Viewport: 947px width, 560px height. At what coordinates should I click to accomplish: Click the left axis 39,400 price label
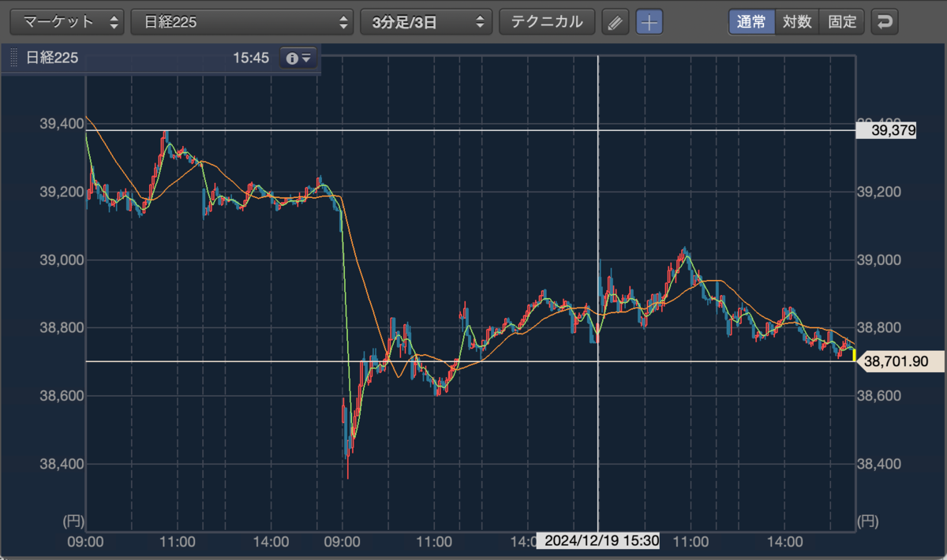coord(62,124)
